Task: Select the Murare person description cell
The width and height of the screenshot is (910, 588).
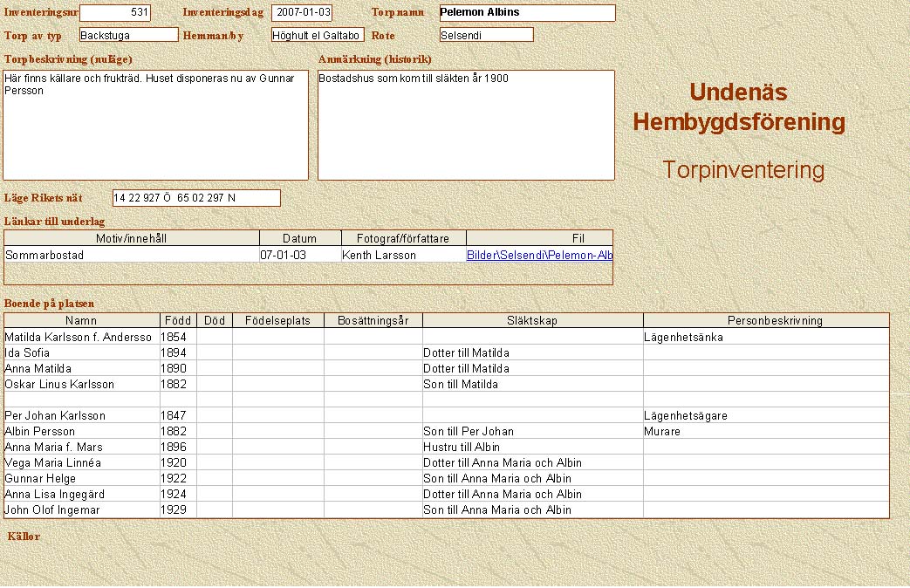Action: coord(765,431)
